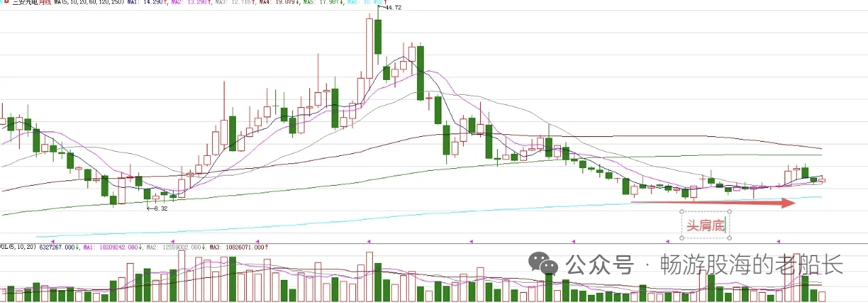This screenshot has width=868, height=303.
Task: Select the 月线 period label
Action: (44, 3)
